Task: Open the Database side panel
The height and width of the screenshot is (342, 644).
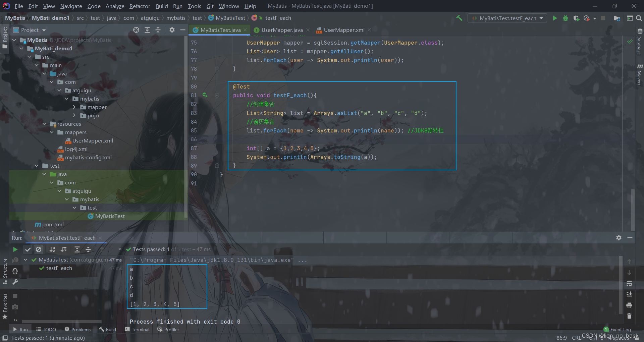Action: coord(640,42)
